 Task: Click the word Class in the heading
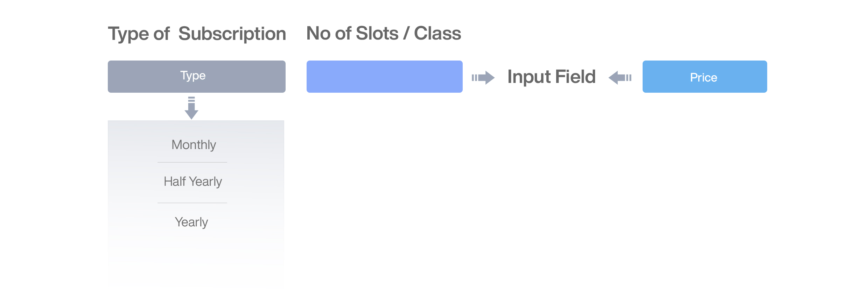tap(437, 33)
